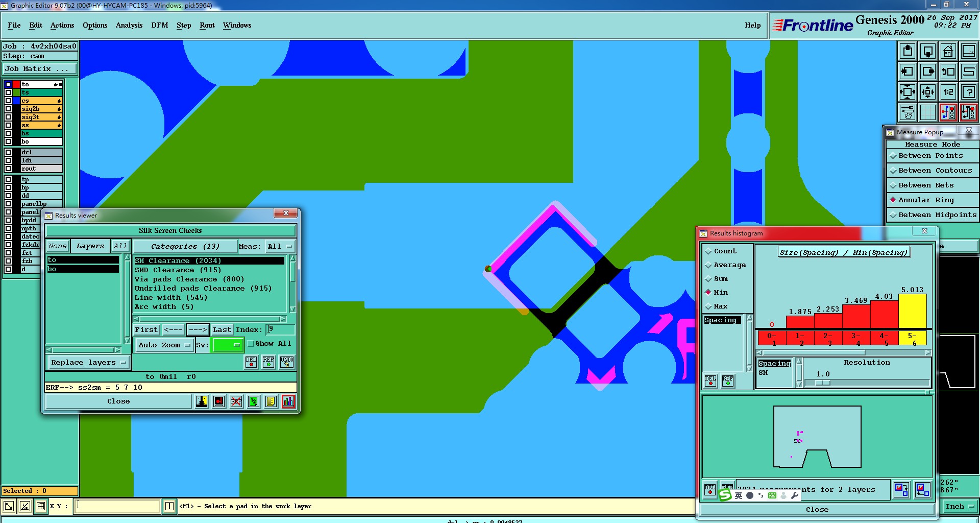The width and height of the screenshot is (980, 523).
Task: Open the Auto Zoom dropdown
Action: click(163, 345)
